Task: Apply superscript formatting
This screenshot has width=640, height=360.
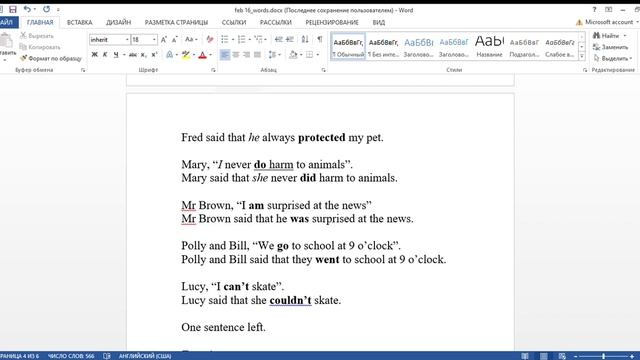Action: pos(154,55)
